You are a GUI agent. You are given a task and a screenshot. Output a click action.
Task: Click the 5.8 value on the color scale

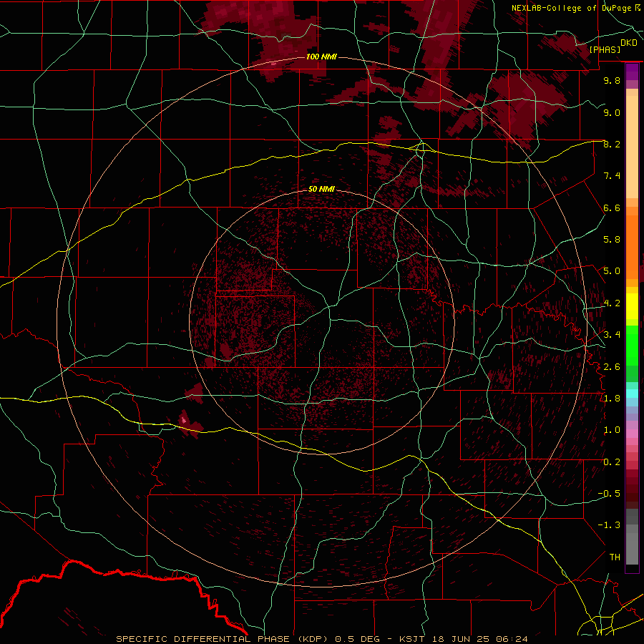click(612, 240)
